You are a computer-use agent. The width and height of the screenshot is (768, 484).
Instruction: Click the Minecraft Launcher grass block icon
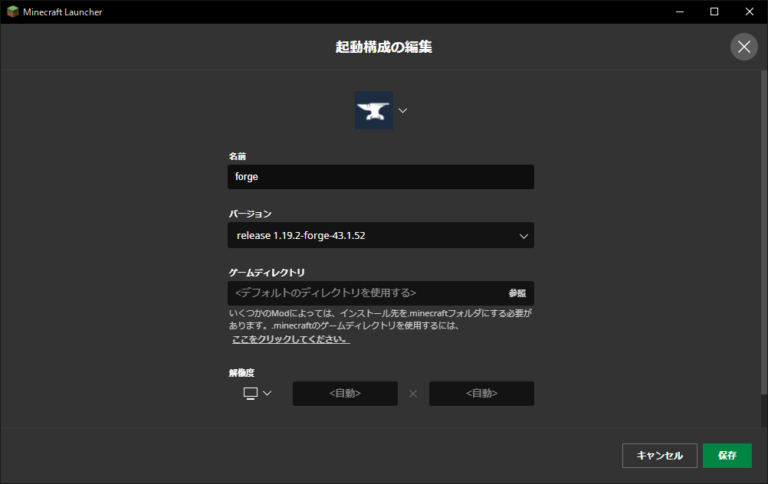click(x=12, y=12)
